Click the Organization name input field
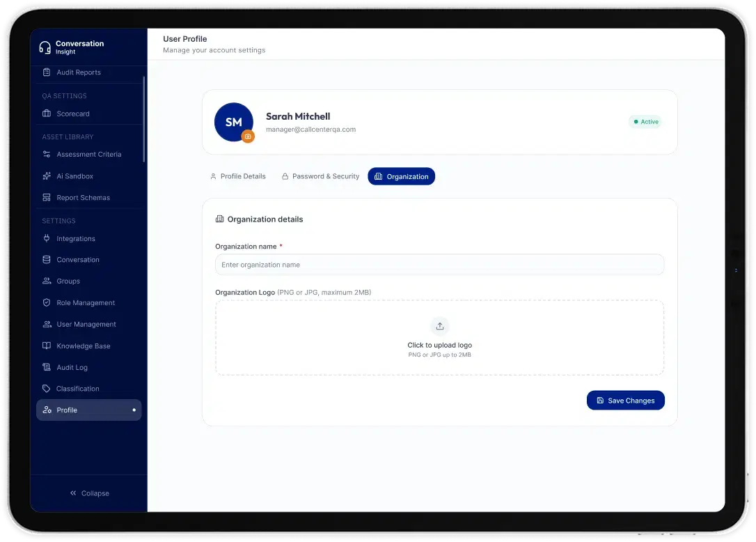This screenshot has width=756, height=542. [x=439, y=265]
